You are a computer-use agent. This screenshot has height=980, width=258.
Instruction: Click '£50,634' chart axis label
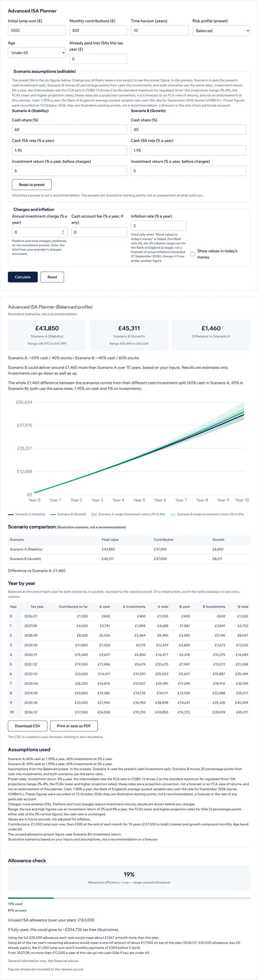click(x=24, y=402)
